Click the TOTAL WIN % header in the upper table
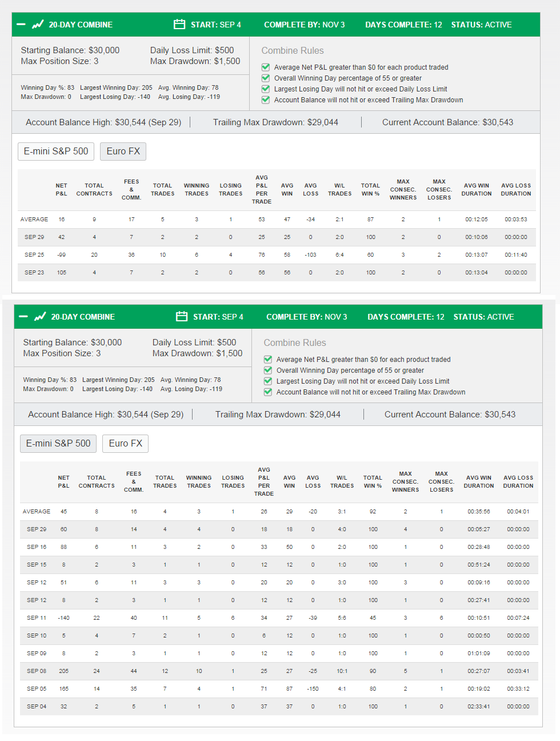The image size is (560, 741). click(x=370, y=190)
